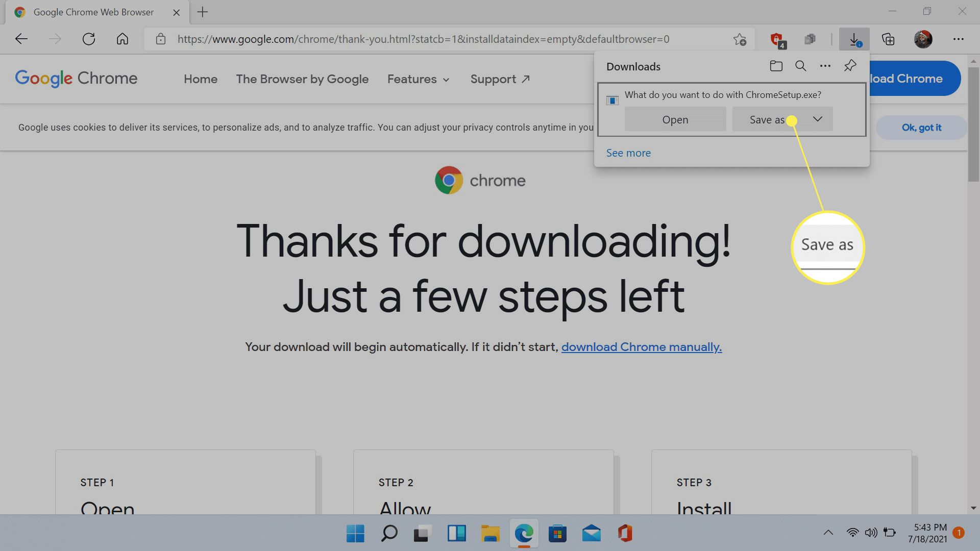Screen dimensions: 980x551
Task: Open the gray extension icon in toolbar
Action: click(810, 39)
